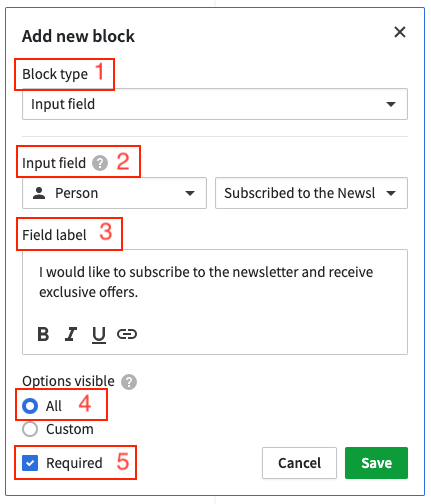Apply italic formatting in the label editor
The image size is (431, 504).
(x=71, y=334)
